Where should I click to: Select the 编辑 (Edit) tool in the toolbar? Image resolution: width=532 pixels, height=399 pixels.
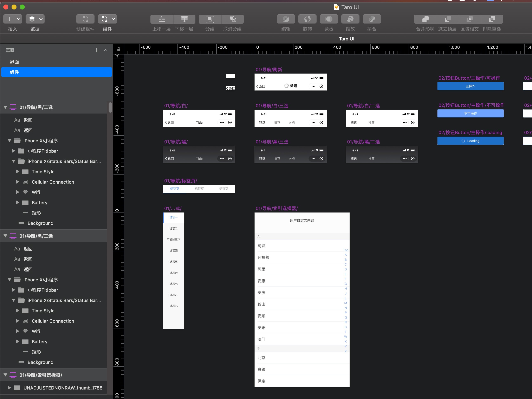coord(286,19)
